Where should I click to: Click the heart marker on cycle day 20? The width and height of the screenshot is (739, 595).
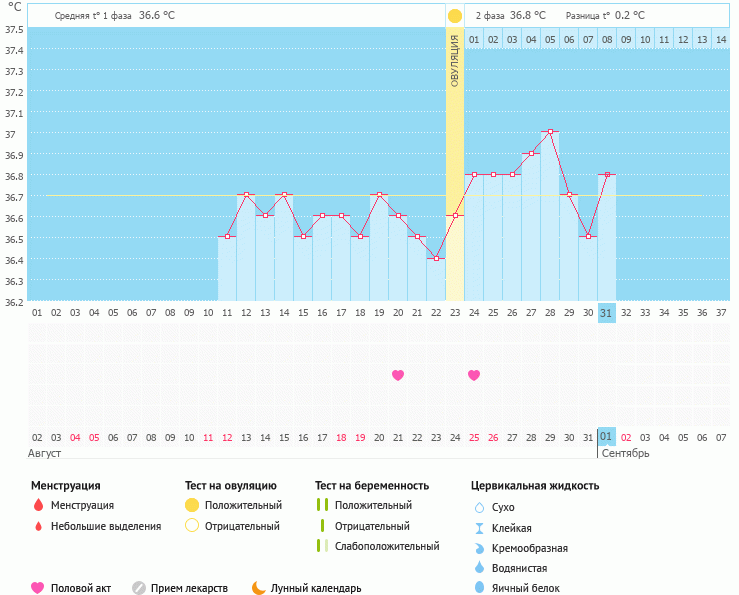(x=398, y=375)
